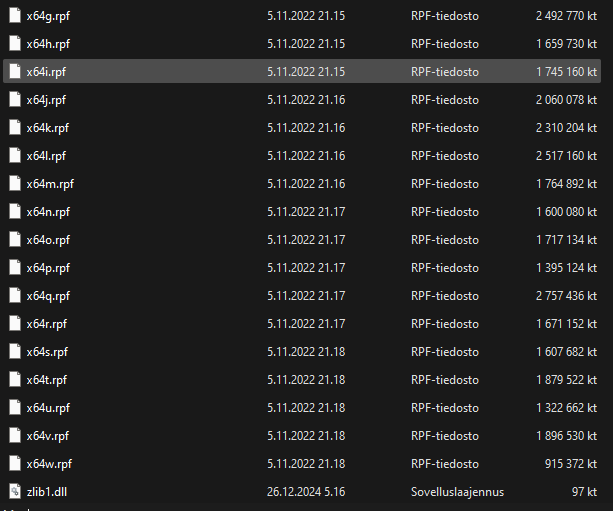Click the x64g.rpf file icon
The image size is (613, 511).
point(14,16)
